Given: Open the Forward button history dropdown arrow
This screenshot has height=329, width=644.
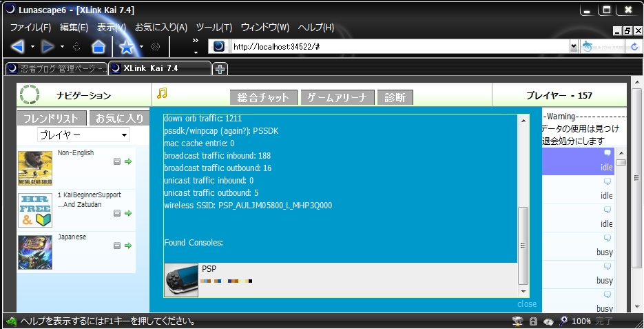Looking at the screenshot, I should (63, 47).
